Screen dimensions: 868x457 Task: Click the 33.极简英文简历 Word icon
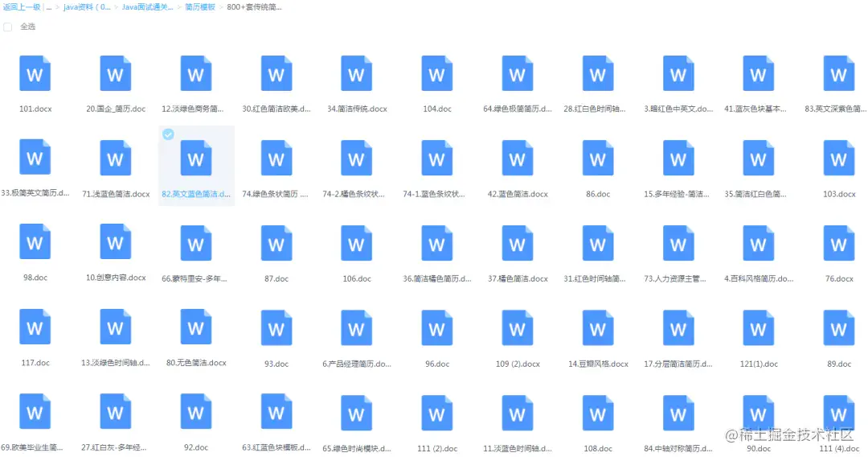35,158
